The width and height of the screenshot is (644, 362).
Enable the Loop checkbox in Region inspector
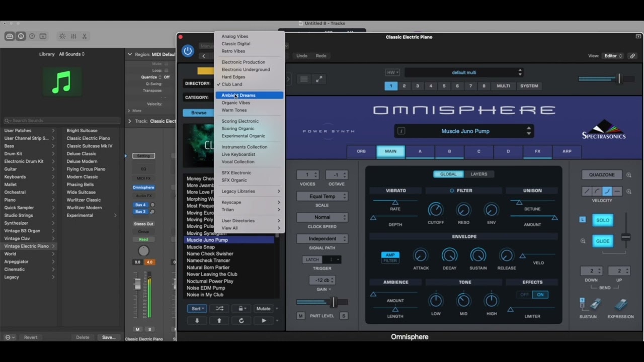(x=167, y=70)
